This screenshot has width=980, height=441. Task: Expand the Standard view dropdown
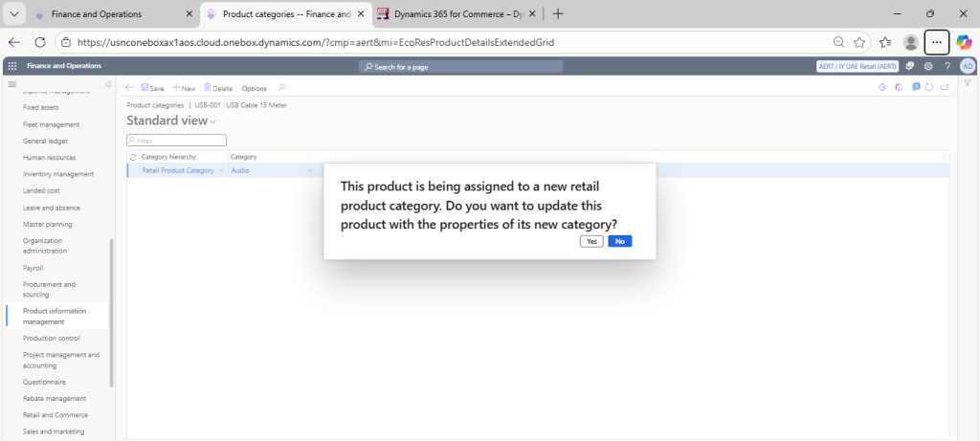[212, 121]
